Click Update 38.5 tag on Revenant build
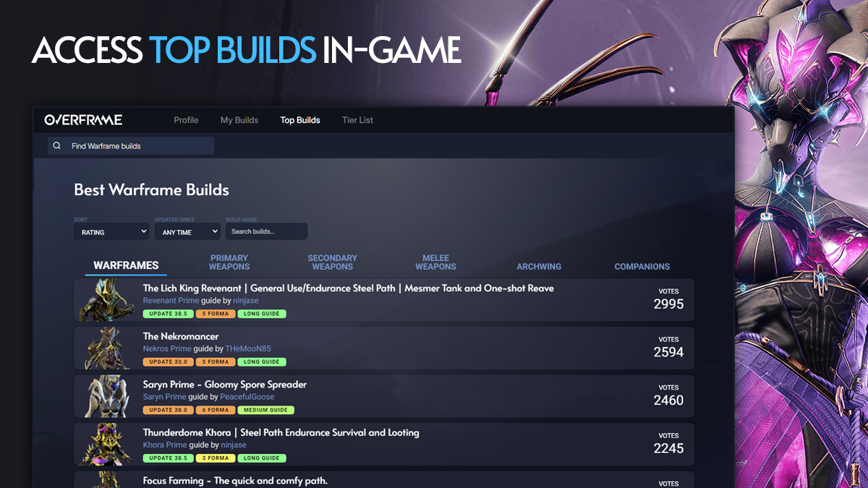Image resolution: width=868 pixels, height=488 pixels. coord(167,314)
